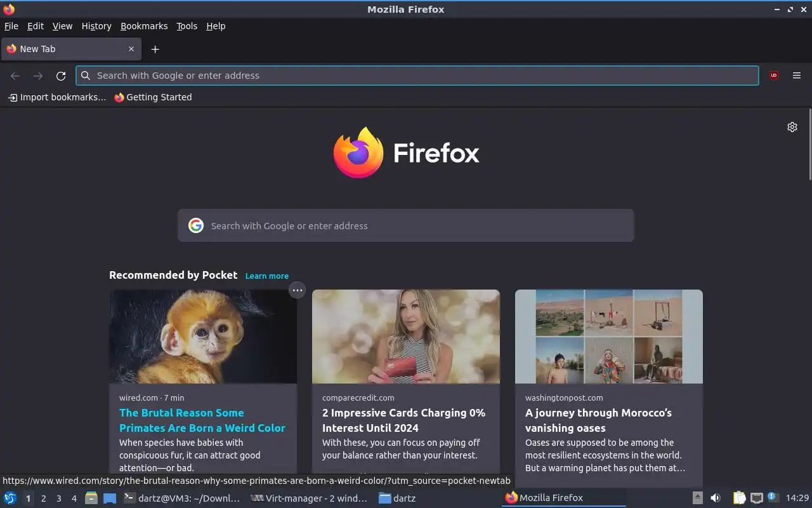Open the Help menu
The height and width of the screenshot is (508, 812).
216,26
